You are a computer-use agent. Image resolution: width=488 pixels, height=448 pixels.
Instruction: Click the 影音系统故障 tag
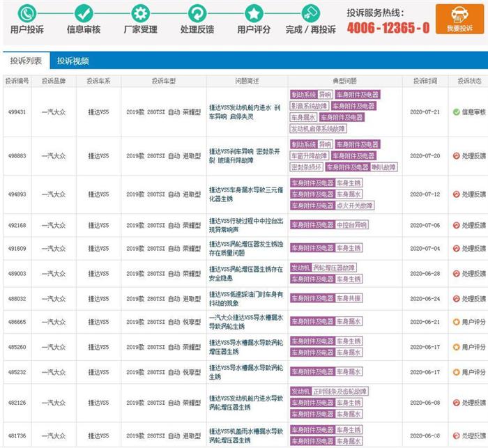(309, 106)
